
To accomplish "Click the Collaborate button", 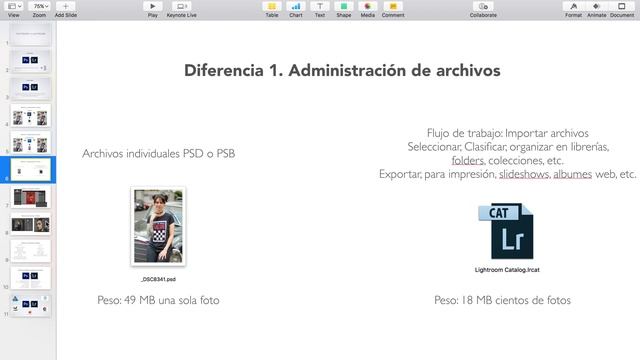I will [483, 7].
